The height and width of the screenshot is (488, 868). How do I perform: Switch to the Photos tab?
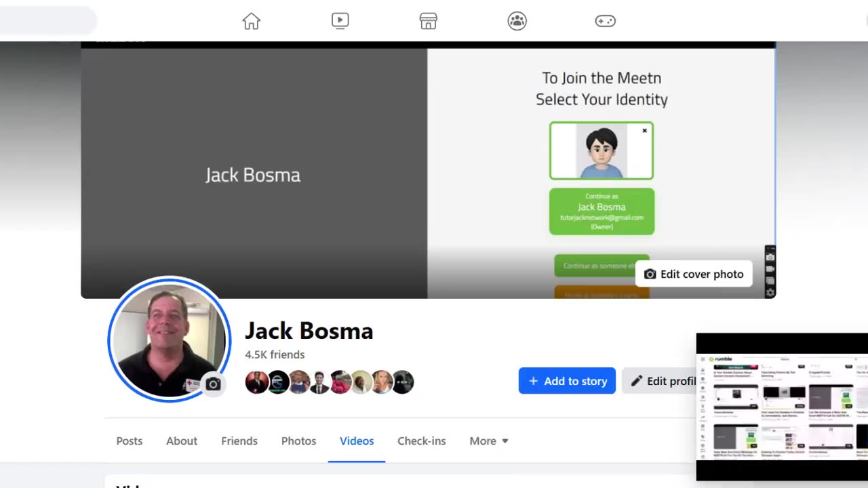(x=298, y=441)
